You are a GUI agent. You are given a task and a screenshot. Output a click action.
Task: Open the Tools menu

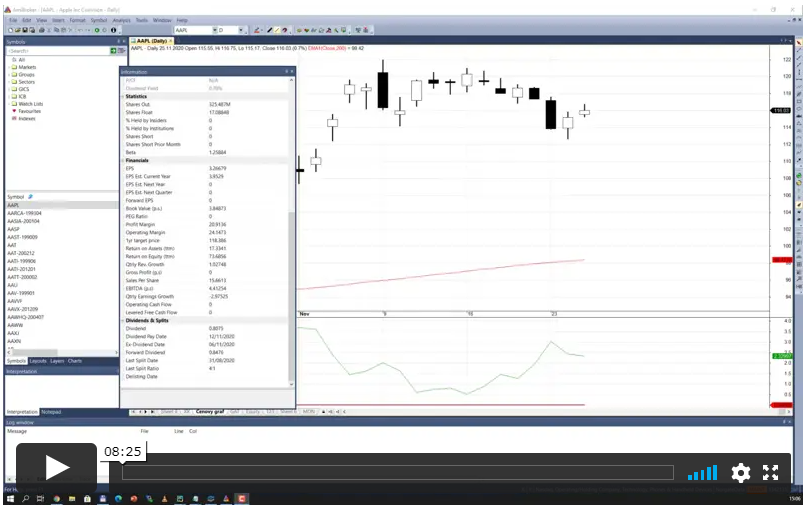142,20
